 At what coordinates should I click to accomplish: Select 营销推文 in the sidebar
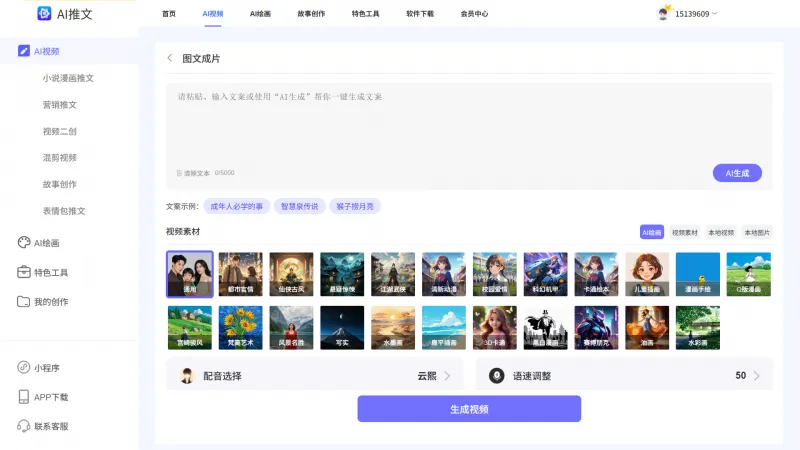(60, 105)
